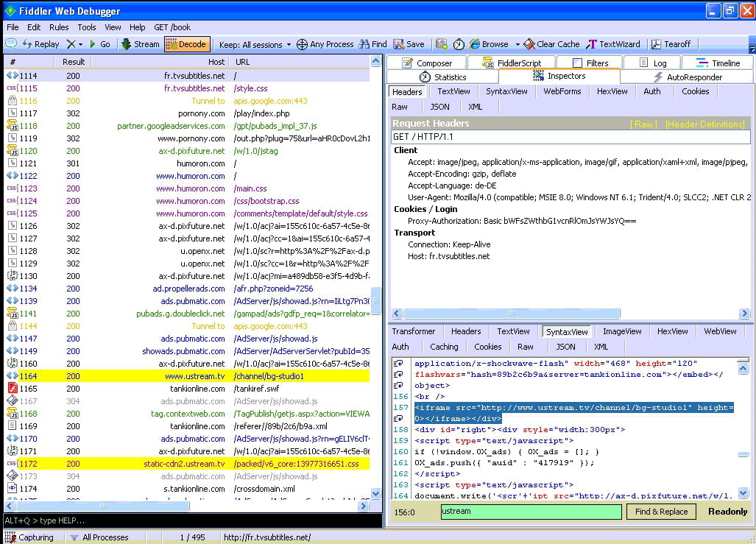This screenshot has height=544, width=756.
Task: Clear Cache from toolbar
Action: [551, 44]
